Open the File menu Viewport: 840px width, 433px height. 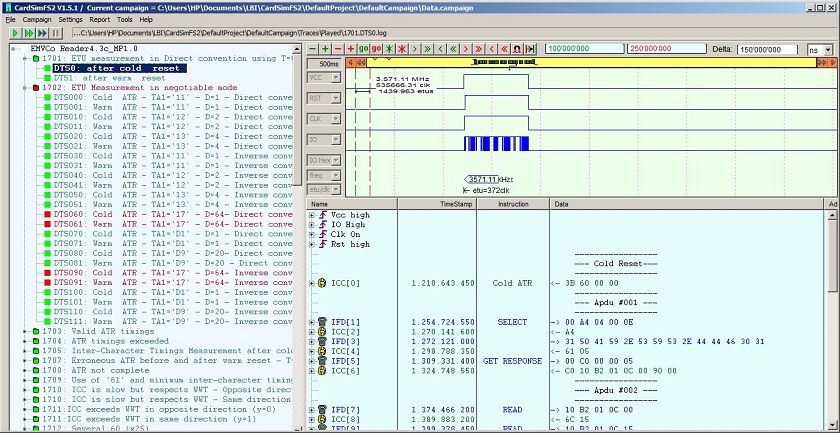10,19
